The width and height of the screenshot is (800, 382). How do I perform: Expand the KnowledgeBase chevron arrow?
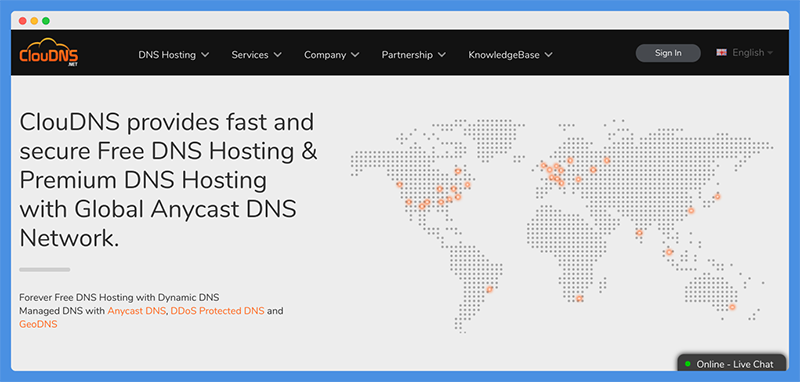(x=548, y=55)
